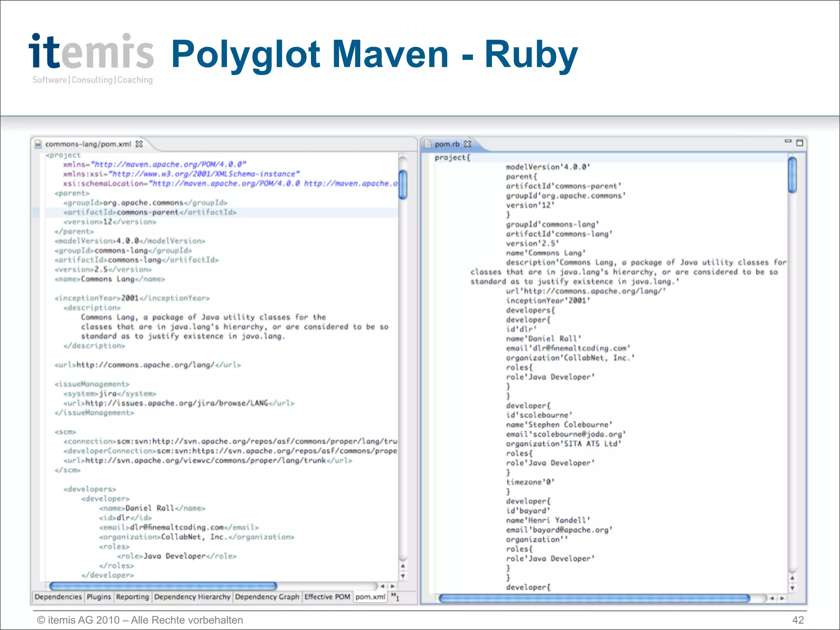
Task: Switch to the Dependency Hierarchy tab
Action: coord(192,597)
